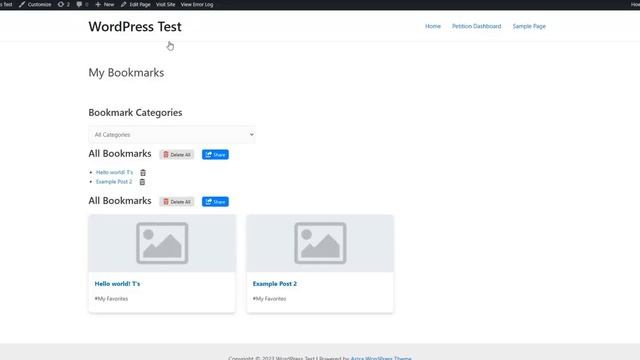The image size is (640, 360).
Task: Delete the Hello world! T's bookmark via trash icon
Action: coord(143,173)
